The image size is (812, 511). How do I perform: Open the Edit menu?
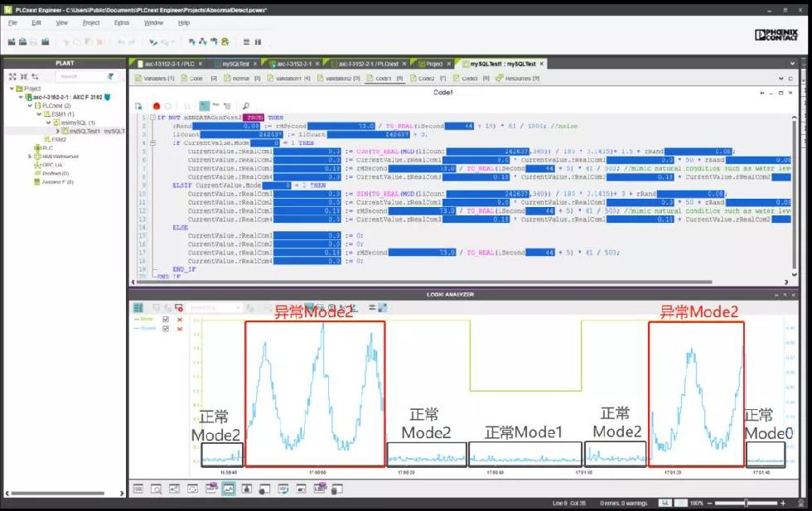[36, 23]
